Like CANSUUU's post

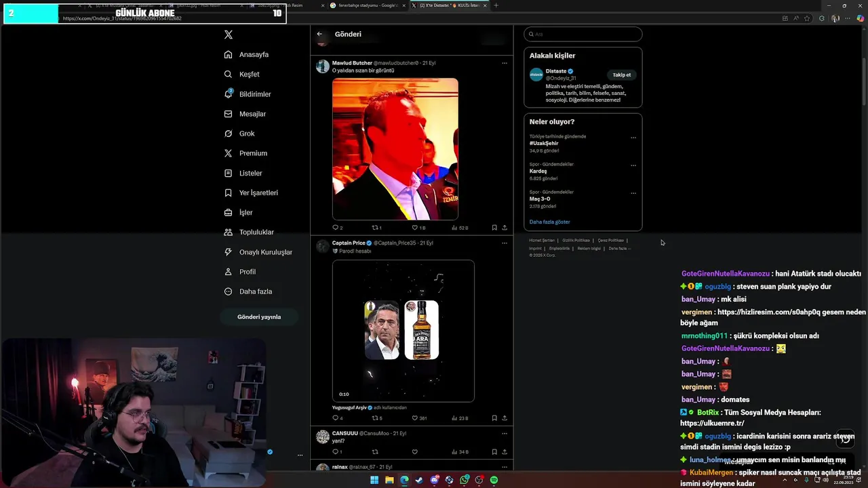tap(415, 451)
